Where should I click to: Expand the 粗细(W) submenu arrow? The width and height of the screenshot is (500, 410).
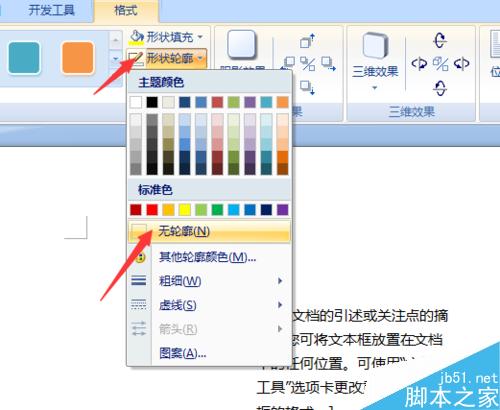[x=280, y=281]
